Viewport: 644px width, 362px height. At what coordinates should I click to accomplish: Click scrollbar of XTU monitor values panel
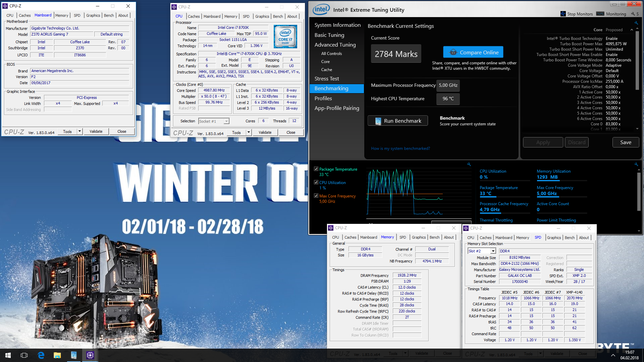(639, 191)
